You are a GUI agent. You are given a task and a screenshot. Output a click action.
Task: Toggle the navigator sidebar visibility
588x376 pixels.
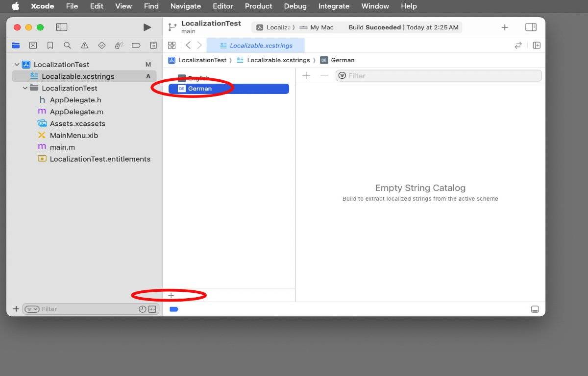[x=62, y=27]
